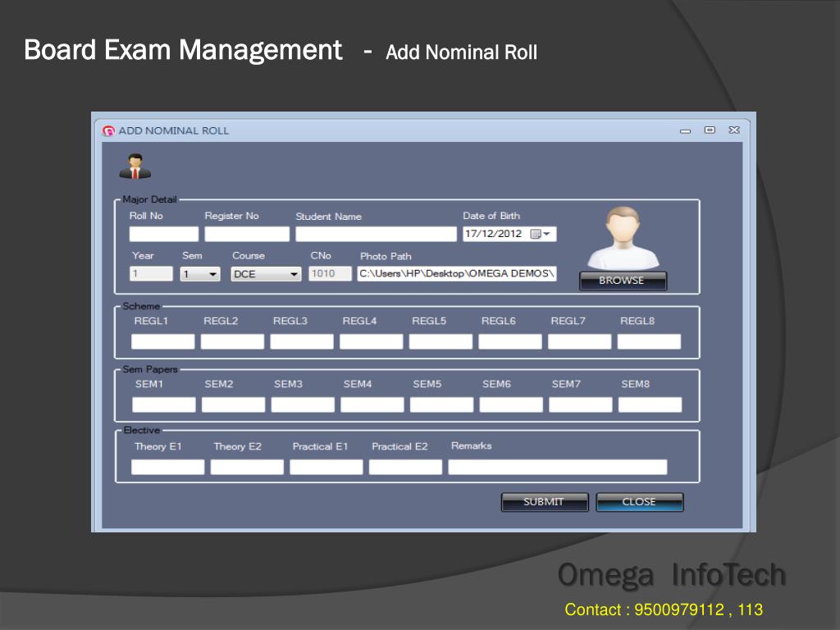Click the Photo Path text field

pyautogui.click(x=457, y=274)
